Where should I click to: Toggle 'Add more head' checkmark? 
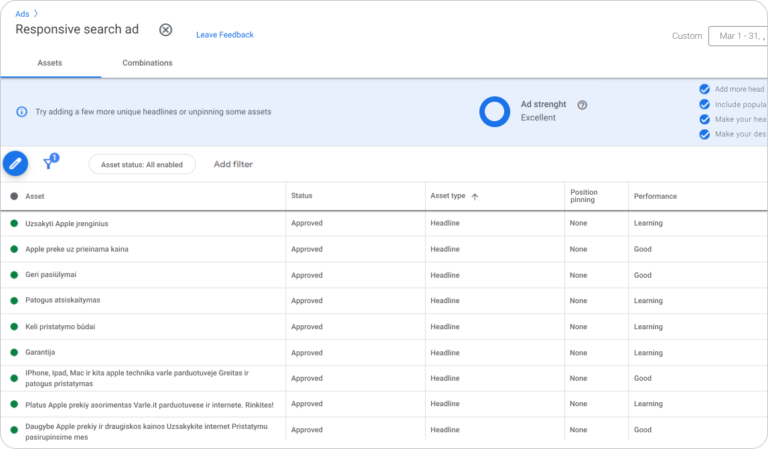tap(704, 89)
